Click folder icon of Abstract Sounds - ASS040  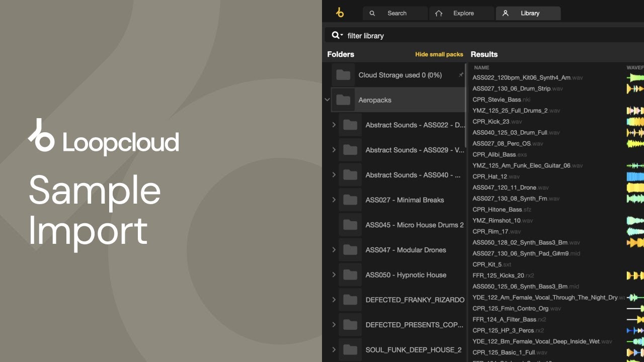coord(350,175)
